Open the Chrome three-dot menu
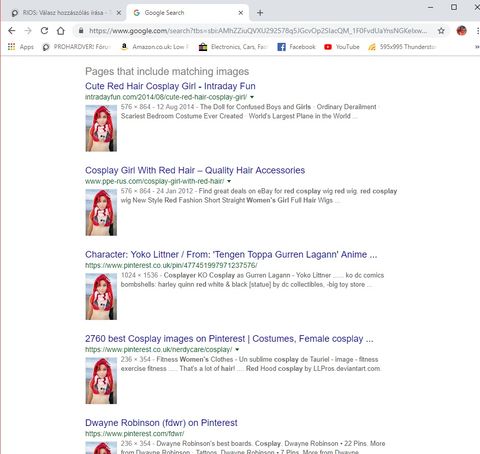480x454 pixels. pos(478,31)
